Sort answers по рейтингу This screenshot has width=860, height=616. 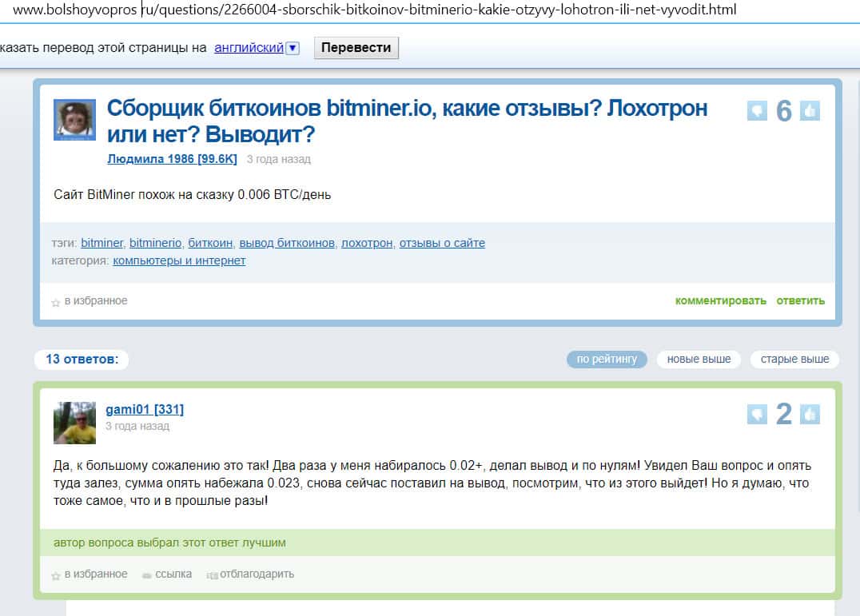coord(607,359)
